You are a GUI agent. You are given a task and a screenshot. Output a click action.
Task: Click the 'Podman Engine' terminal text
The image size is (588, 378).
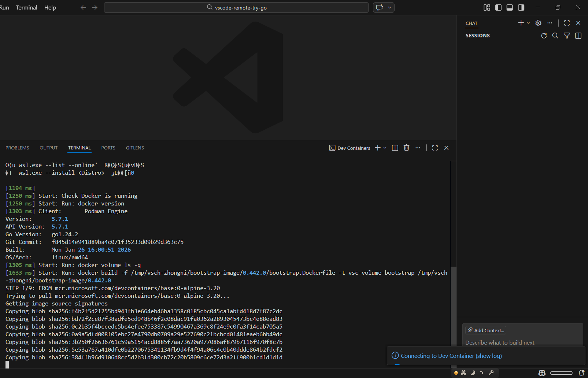click(x=106, y=211)
